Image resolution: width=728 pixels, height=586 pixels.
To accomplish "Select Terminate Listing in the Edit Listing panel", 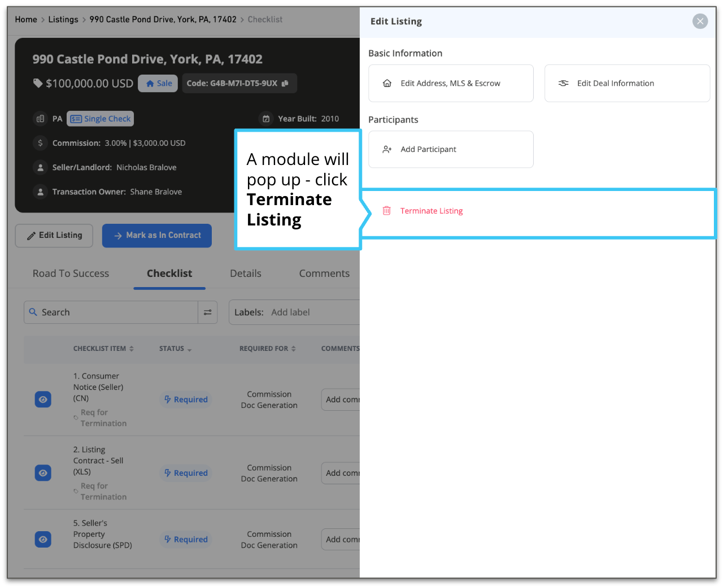I will [x=431, y=210].
